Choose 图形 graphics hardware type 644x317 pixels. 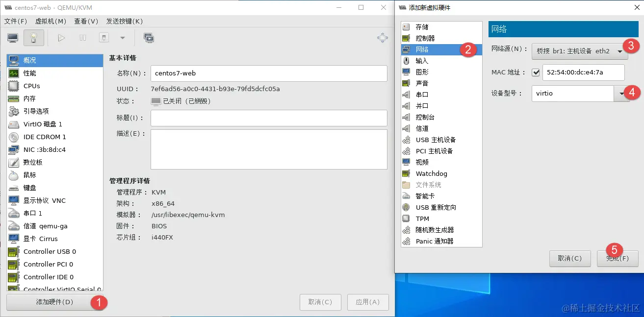(441, 72)
